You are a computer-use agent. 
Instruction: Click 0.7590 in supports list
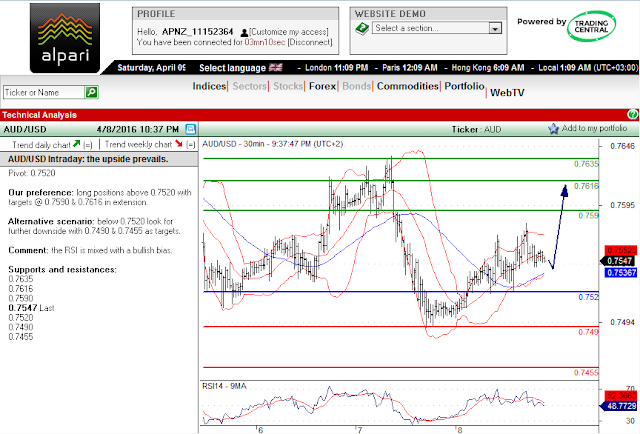[21, 298]
